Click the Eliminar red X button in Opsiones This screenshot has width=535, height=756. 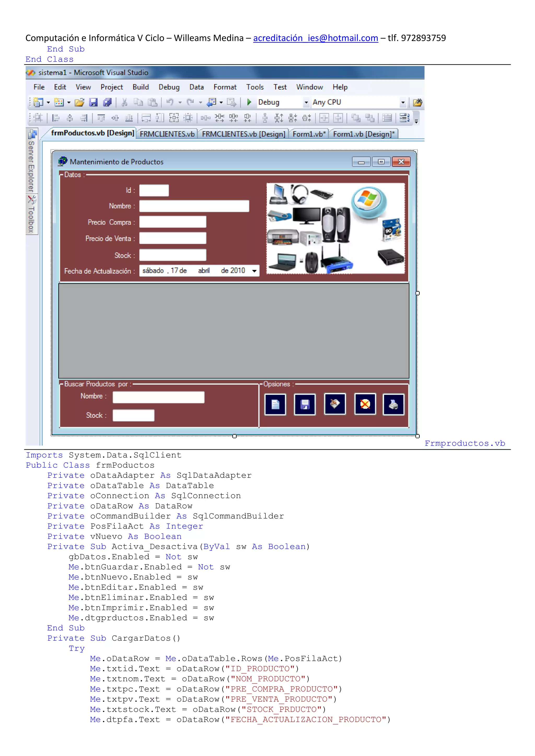tap(365, 404)
